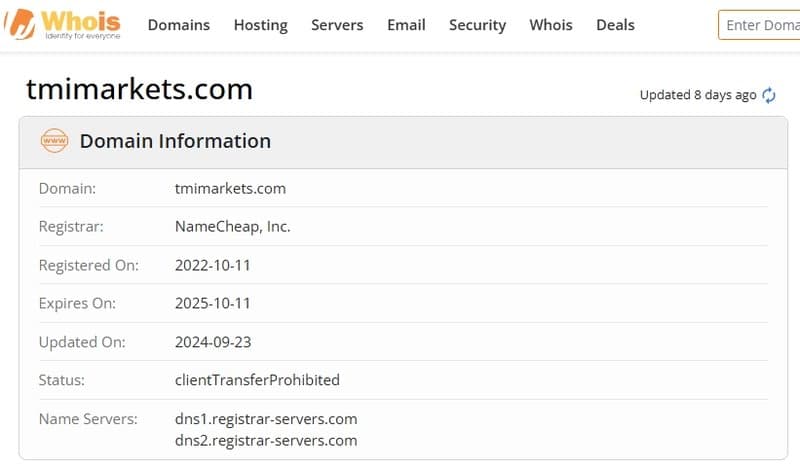Click the expiry date 2025-10-11
Viewport: 800px width, 466px height.
point(213,303)
